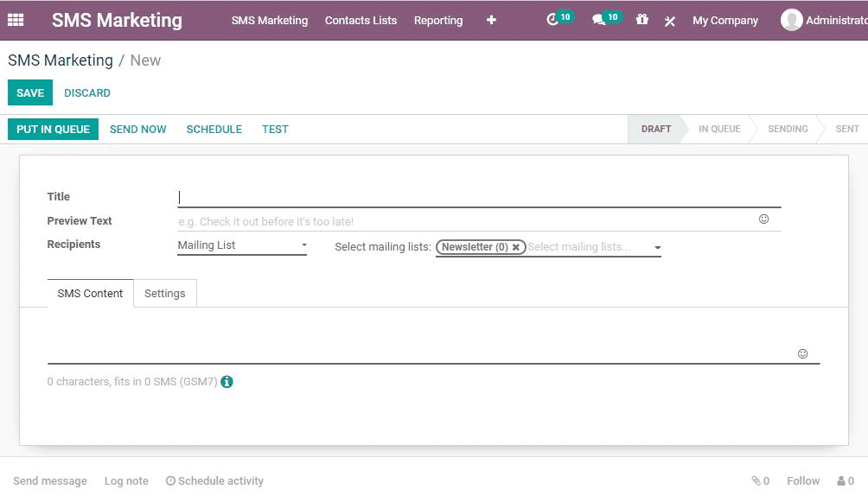The image size is (868, 502).
Task: Open emoji picker in SMS content area
Action: [x=802, y=353]
